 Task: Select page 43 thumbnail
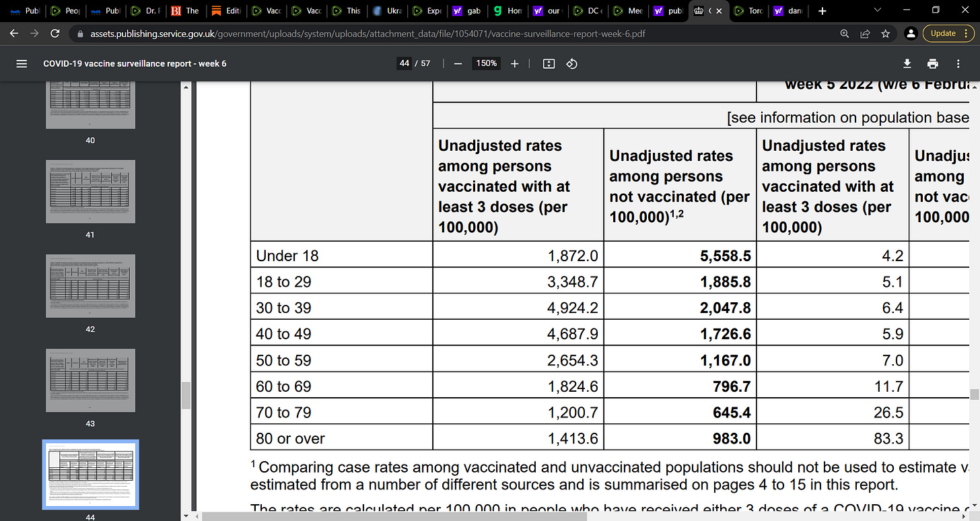(90, 380)
